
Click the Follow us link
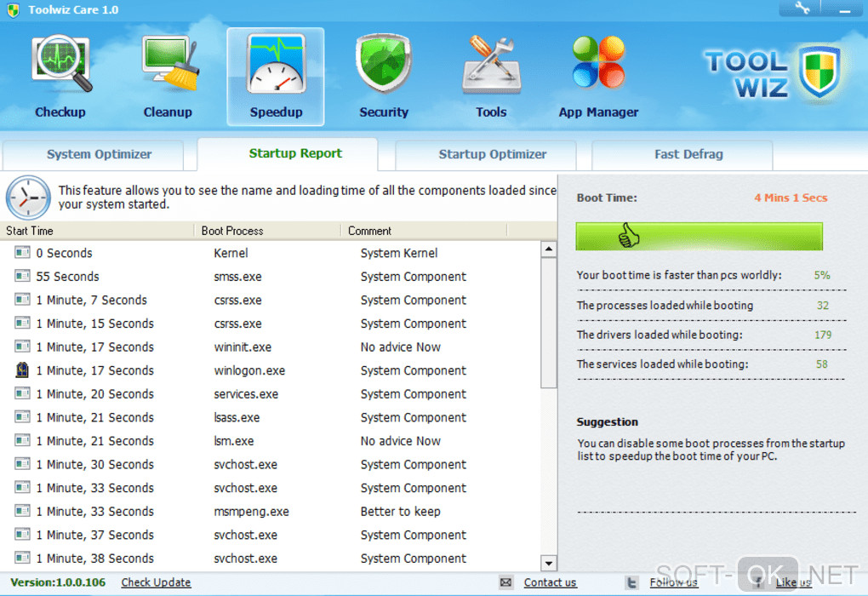[x=673, y=582]
